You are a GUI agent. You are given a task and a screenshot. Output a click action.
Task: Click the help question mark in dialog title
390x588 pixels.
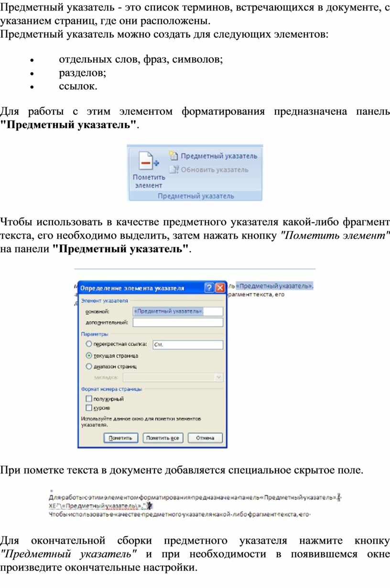(x=209, y=288)
